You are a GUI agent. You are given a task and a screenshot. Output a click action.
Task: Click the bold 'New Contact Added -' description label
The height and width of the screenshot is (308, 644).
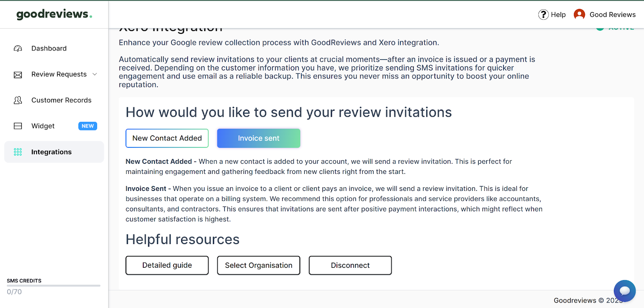[x=161, y=161]
